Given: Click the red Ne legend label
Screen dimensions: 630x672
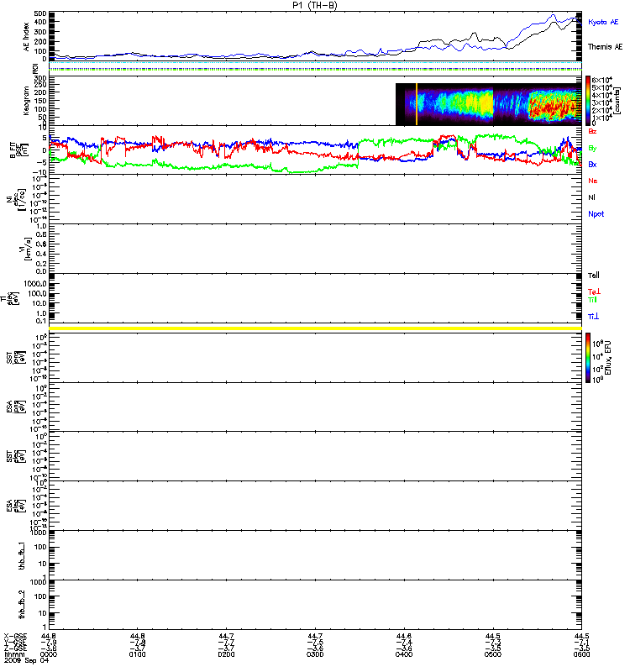Looking at the screenshot, I should [593, 181].
